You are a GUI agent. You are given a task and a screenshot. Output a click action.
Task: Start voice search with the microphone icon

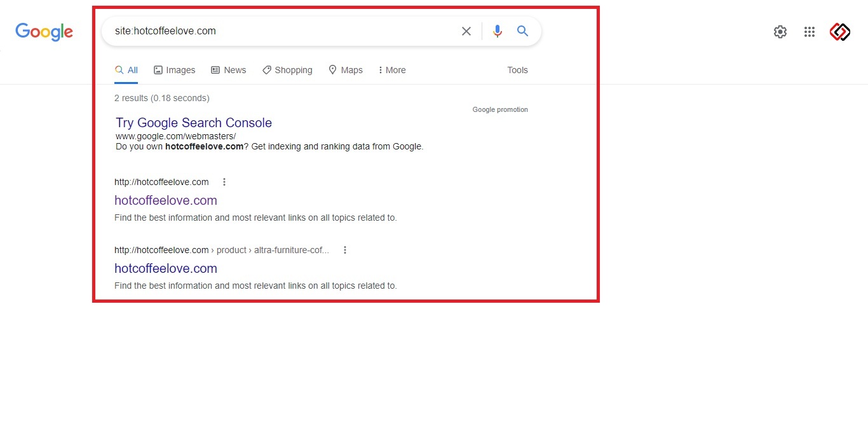pyautogui.click(x=498, y=31)
